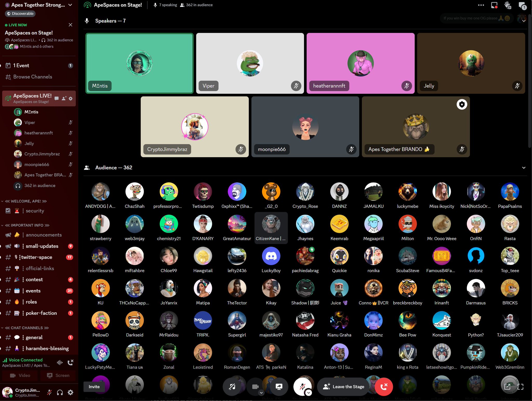The width and height of the screenshot is (532, 401).
Task: Open the Browse Channels item
Action: [32, 77]
